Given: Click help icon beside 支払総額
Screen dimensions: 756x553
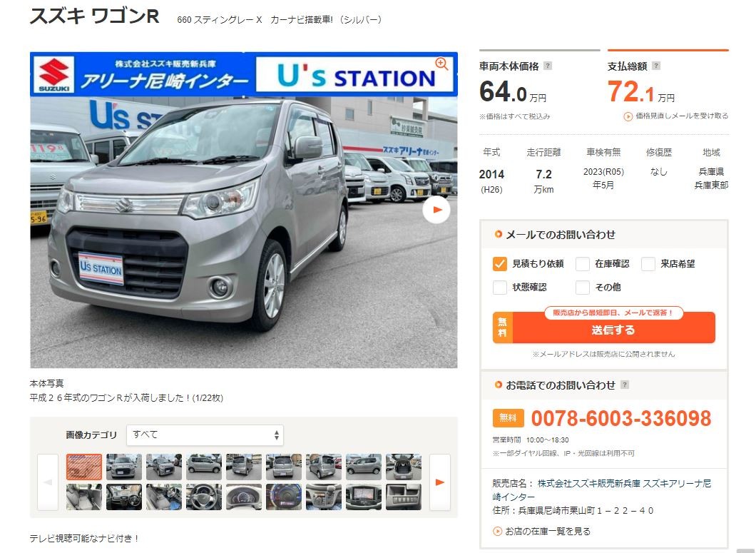Looking at the screenshot, I should tap(655, 66).
